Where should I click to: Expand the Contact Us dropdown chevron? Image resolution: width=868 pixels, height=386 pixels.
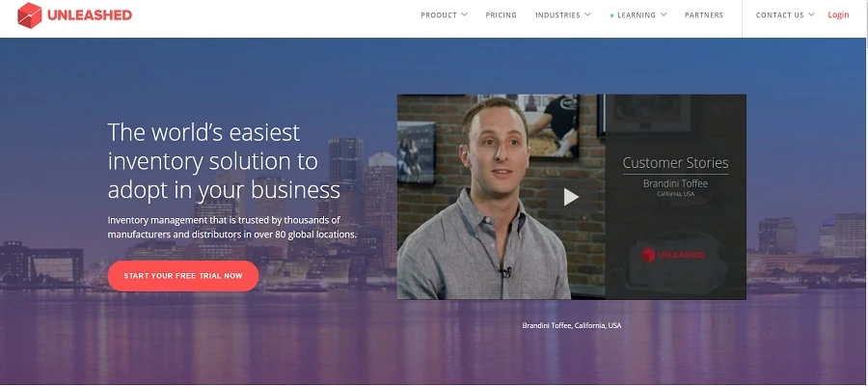[811, 14]
